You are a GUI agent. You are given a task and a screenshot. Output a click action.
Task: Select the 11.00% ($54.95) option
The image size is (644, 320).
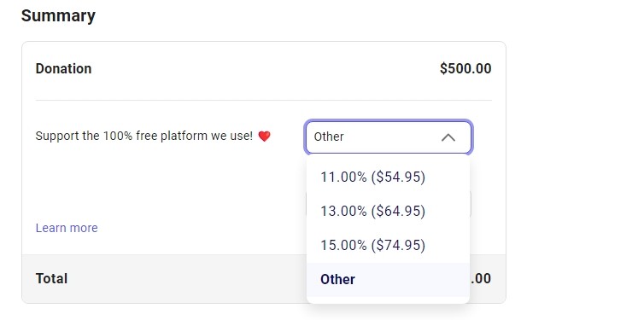click(388, 177)
